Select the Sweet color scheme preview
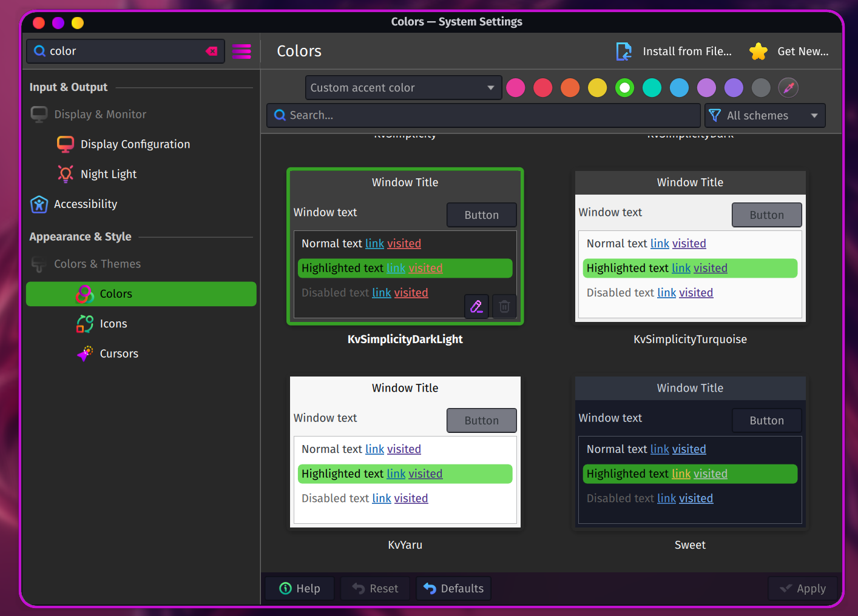This screenshot has width=858, height=616. point(690,451)
